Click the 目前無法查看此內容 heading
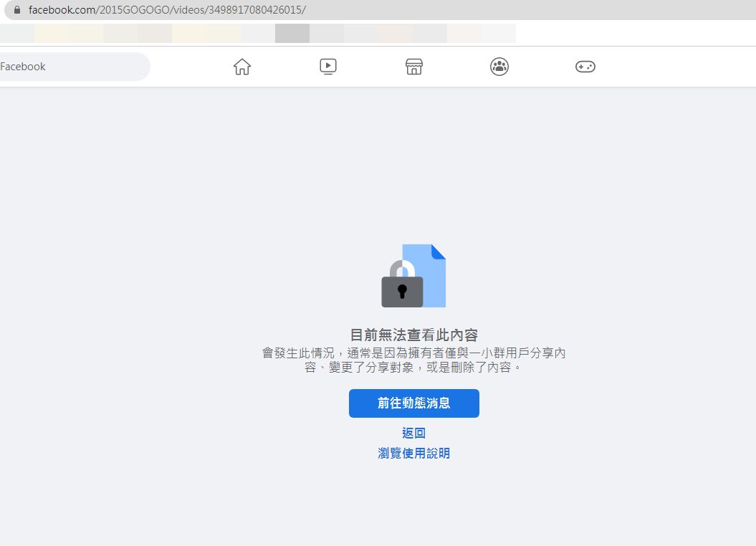 [413, 335]
